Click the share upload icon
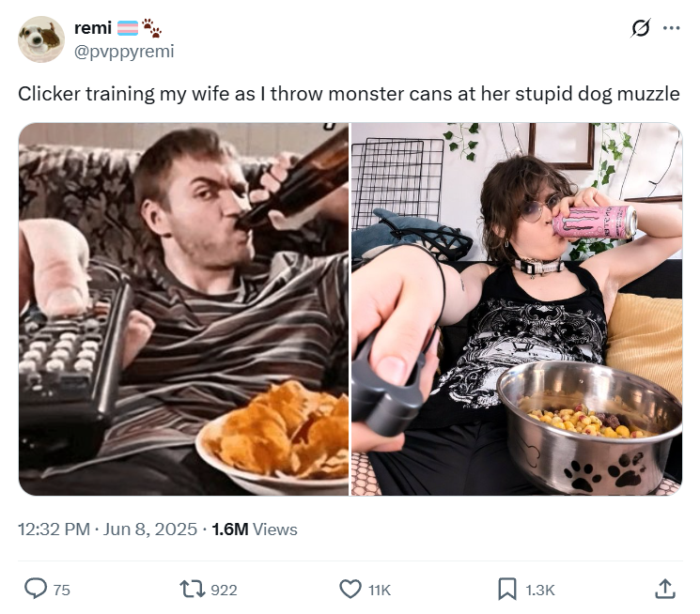This screenshot has width=700, height=614. click(665, 589)
